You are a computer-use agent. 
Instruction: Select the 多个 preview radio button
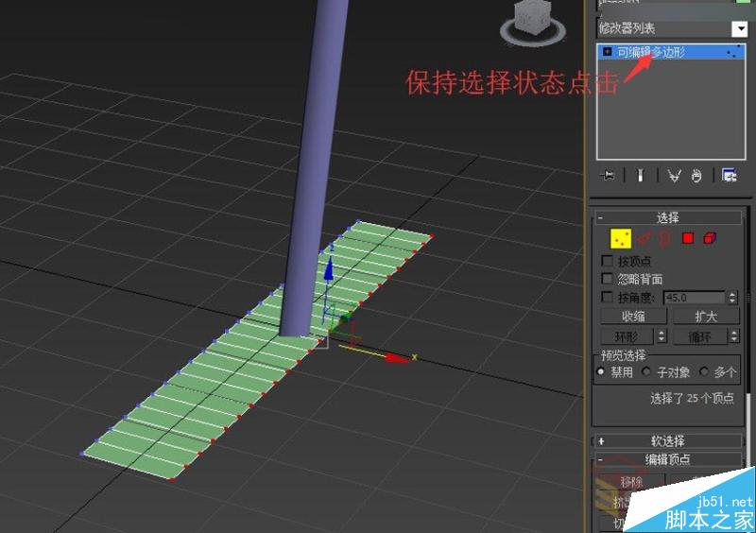704,372
